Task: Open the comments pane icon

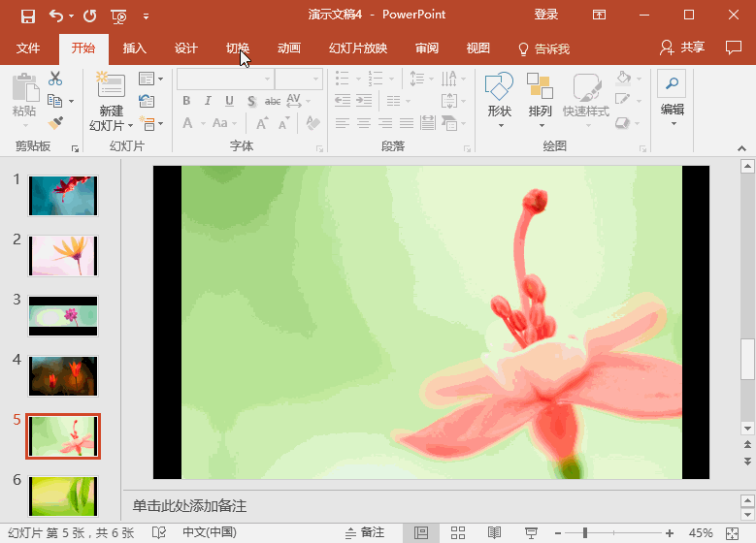Action: [734, 48]
